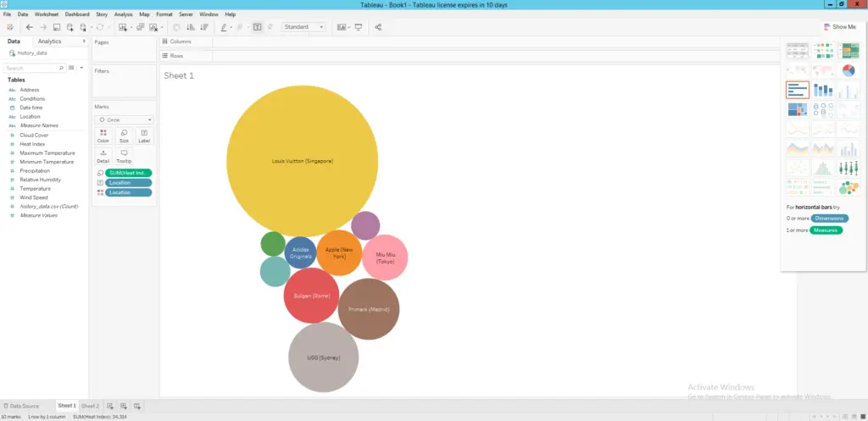868x421 pixels.
Task: Click the Undo back arrow in toolbar
Action: [30, 27]
